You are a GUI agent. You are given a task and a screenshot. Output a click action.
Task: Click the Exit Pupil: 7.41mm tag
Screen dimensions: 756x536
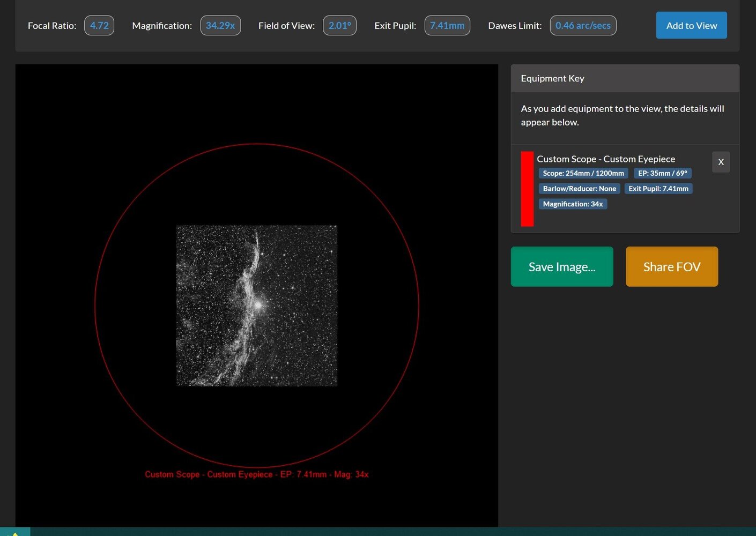point(658,189)
